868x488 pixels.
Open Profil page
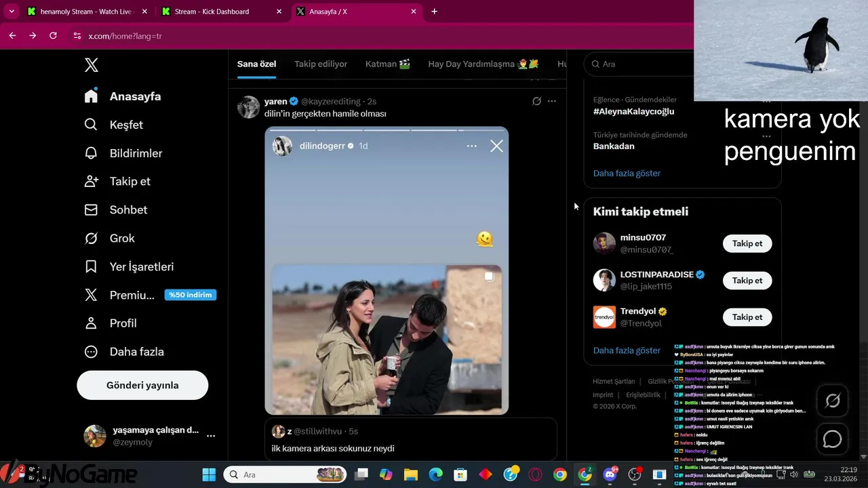tap(110, 323)
